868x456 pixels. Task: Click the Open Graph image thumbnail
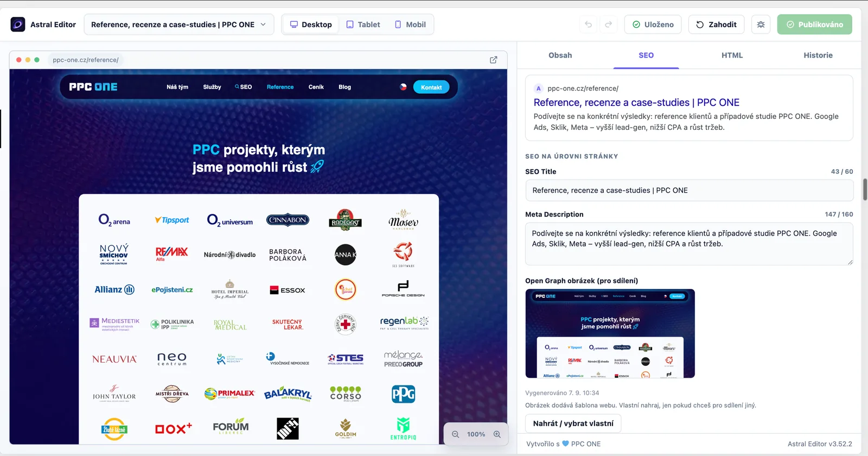tap(610, 333)
